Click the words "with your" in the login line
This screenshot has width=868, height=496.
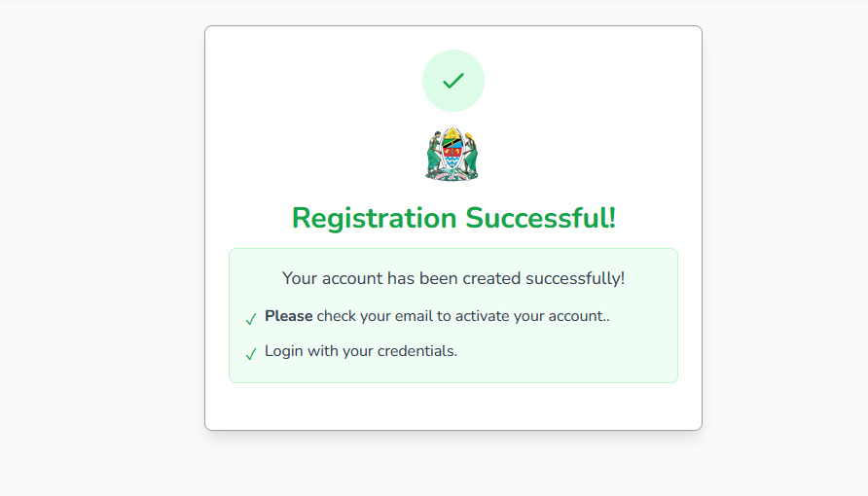click(x=339, y=351)
